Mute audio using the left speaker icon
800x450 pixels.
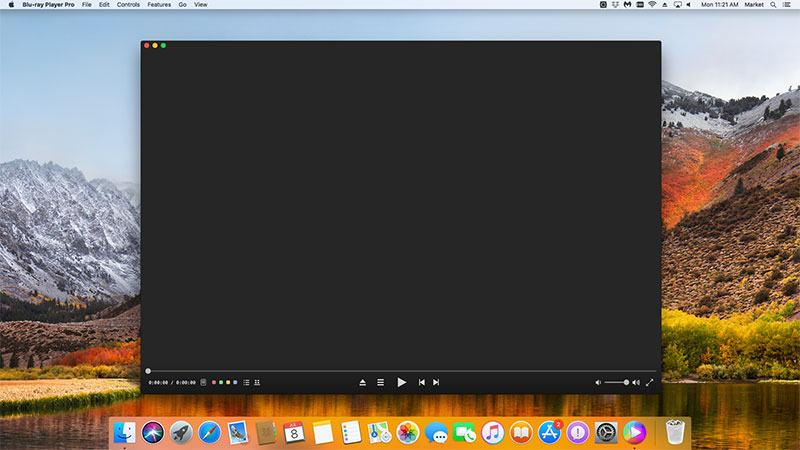coord(598,382)
